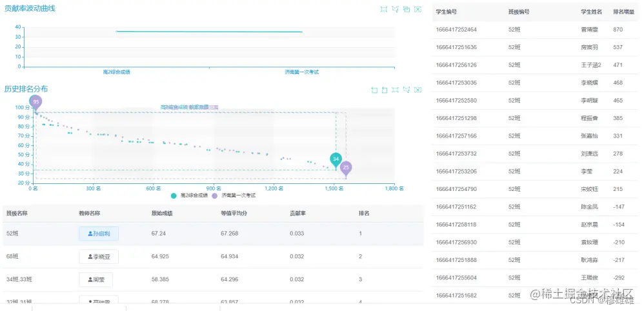Viewport: 644px width, 311px height.
Task: Open teacher 孙启利 button
Action: coord(99,234)
